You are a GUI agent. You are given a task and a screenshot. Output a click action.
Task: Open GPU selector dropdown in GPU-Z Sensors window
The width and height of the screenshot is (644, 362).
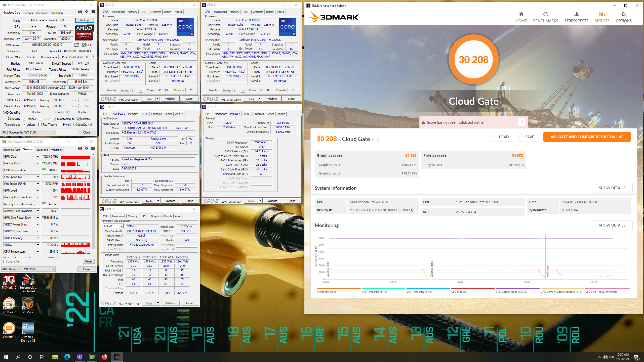(x=28, y=269)
